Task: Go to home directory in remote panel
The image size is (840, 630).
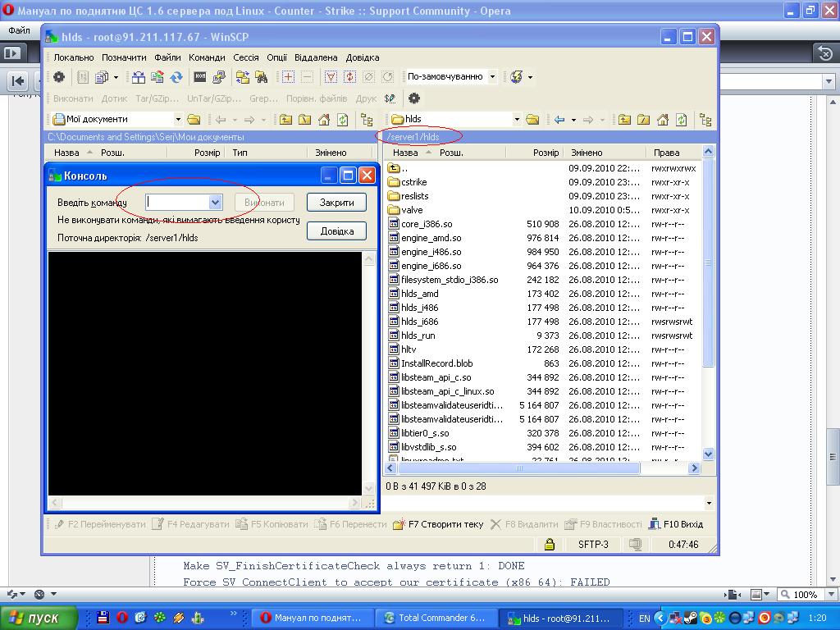Action: point(663,120)
